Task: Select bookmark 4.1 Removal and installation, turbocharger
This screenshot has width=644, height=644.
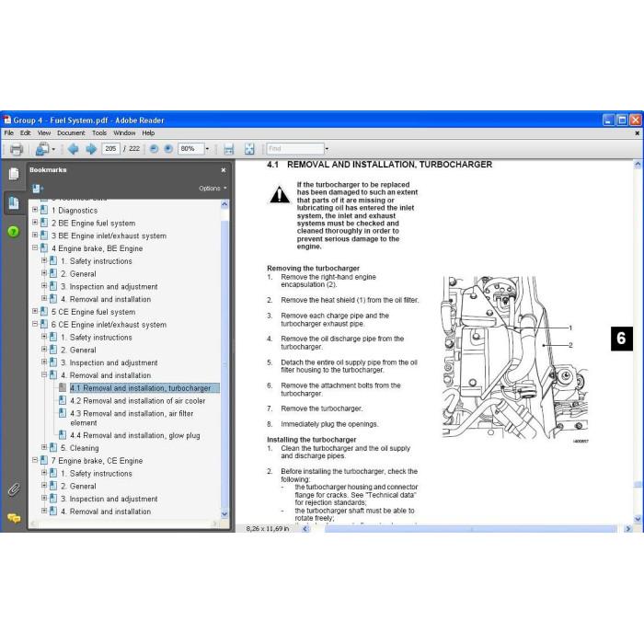Action: tap(140, 388)
